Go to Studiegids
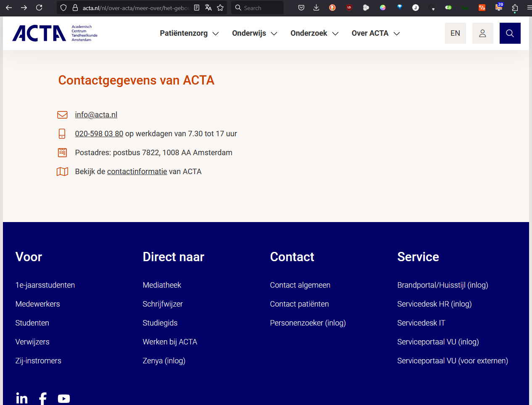The width and height of the screenshot is (532, 405). 160,323
